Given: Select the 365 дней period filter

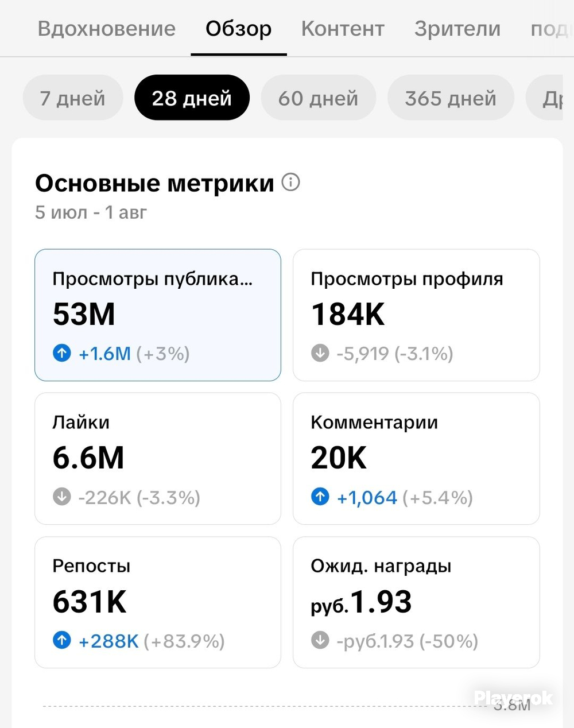Looking at the screenshot, I should coord(451,98).
